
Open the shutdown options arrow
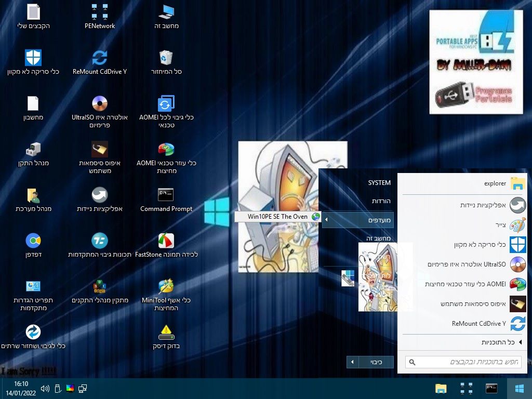[353, 362]
